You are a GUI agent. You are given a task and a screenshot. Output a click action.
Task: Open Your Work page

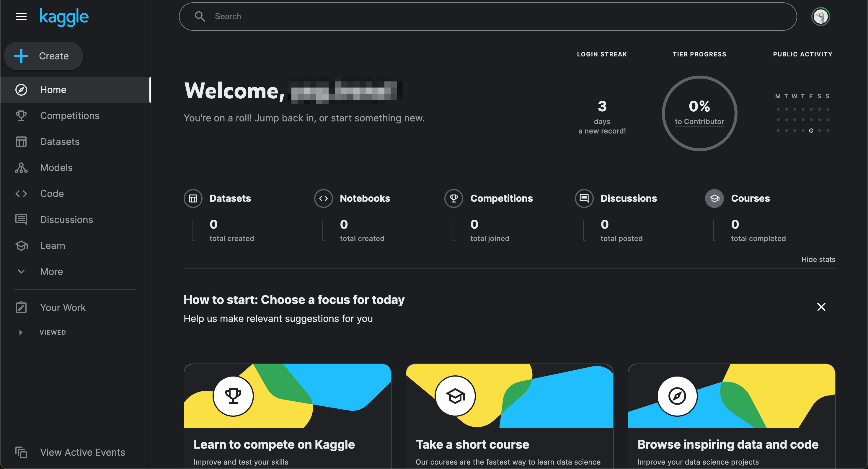click(x=63, y=307)
